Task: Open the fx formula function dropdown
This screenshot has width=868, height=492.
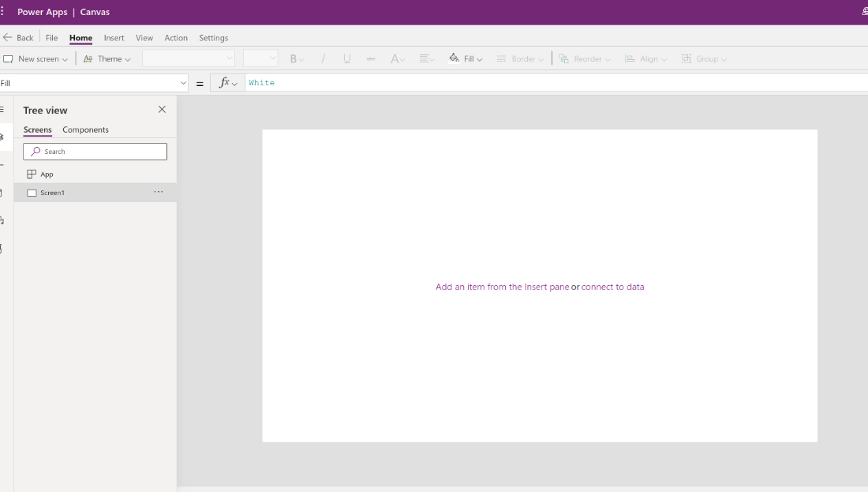Action: 228,83
